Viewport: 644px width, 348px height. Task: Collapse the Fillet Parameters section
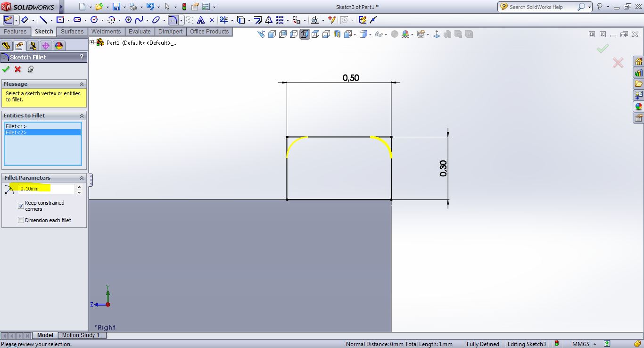click(x=82, y=178)
